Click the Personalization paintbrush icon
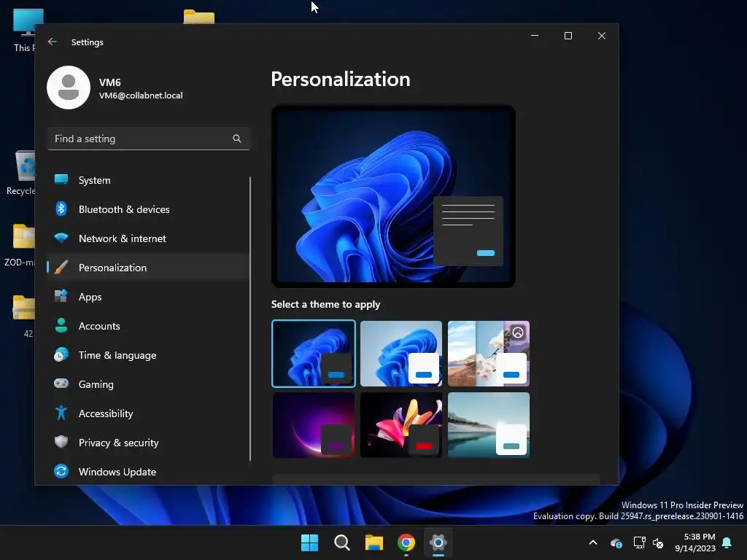 (61, 267)
